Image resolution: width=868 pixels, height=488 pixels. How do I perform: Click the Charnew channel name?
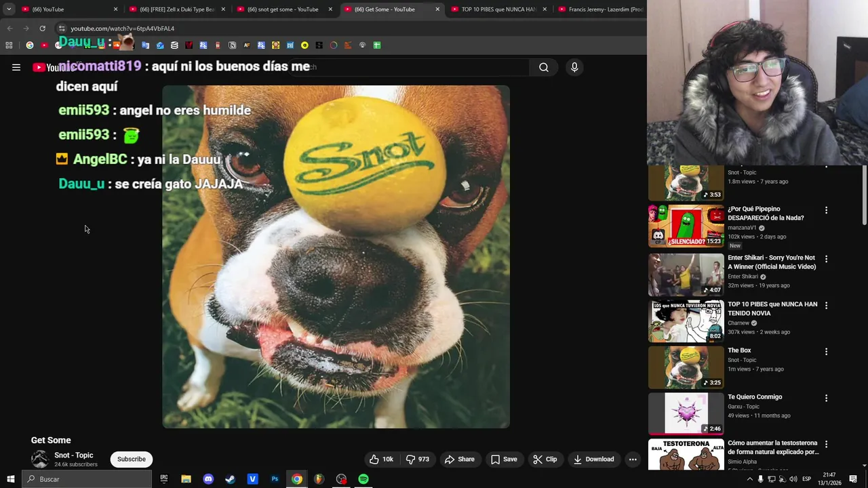(x=738, y=323)
